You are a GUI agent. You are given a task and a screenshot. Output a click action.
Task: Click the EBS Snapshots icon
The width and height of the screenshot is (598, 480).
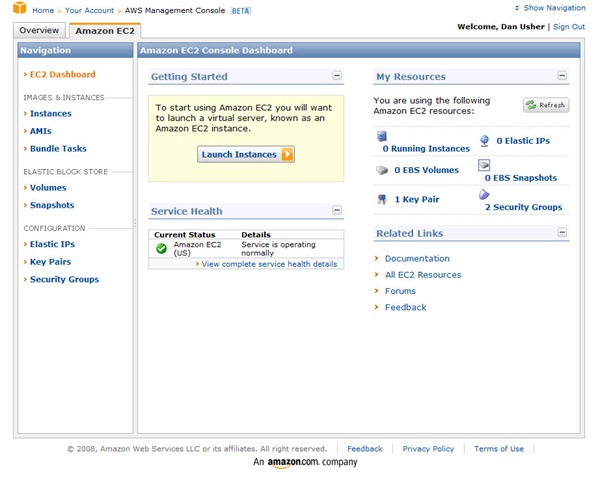(x=484, y=165)
